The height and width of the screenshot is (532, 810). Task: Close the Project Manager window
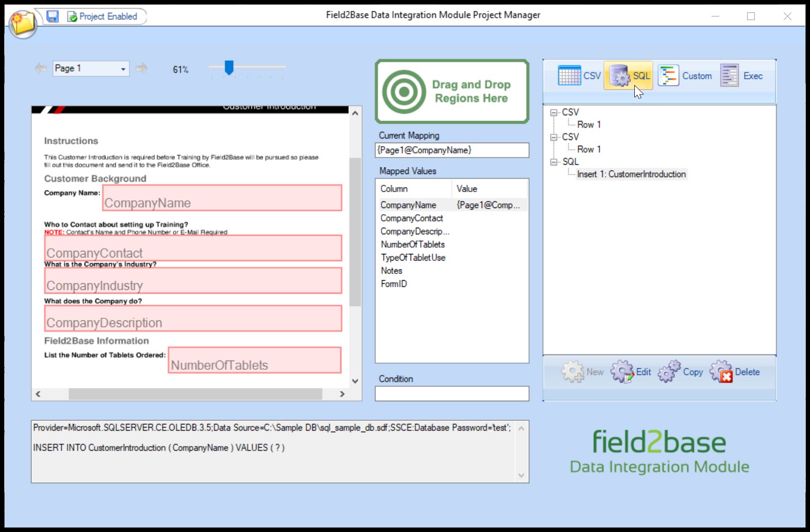787,16
